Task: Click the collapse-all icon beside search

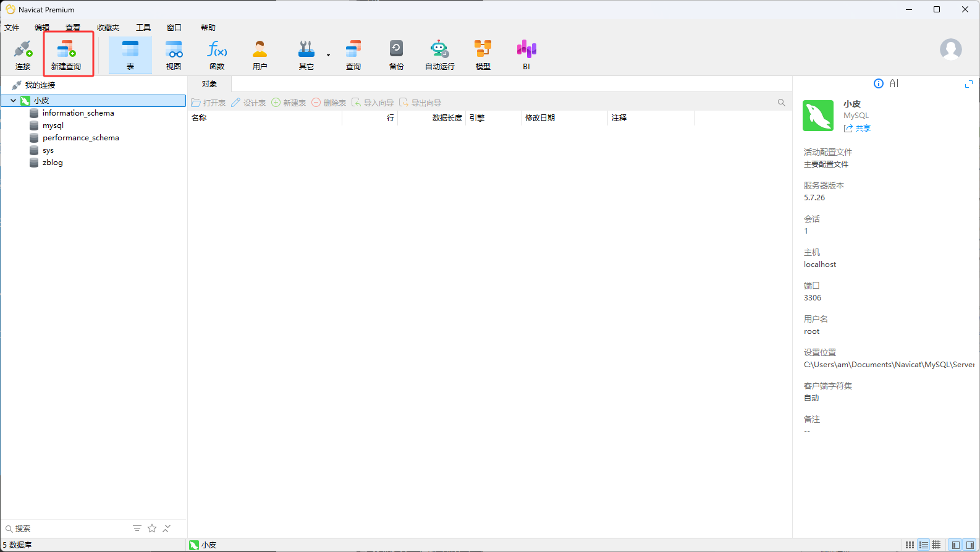Action: coord(167,529)
